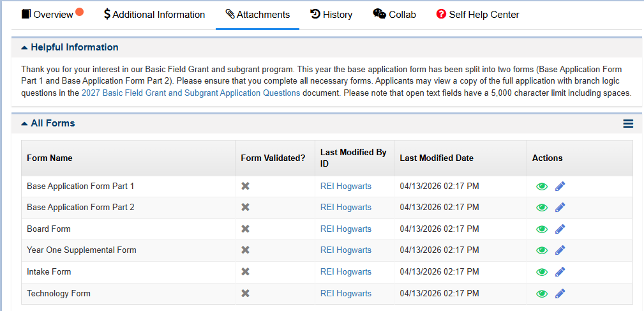
Task: Open REI Hogwarts link in Base Part 1 row
Action: (346, 186)
